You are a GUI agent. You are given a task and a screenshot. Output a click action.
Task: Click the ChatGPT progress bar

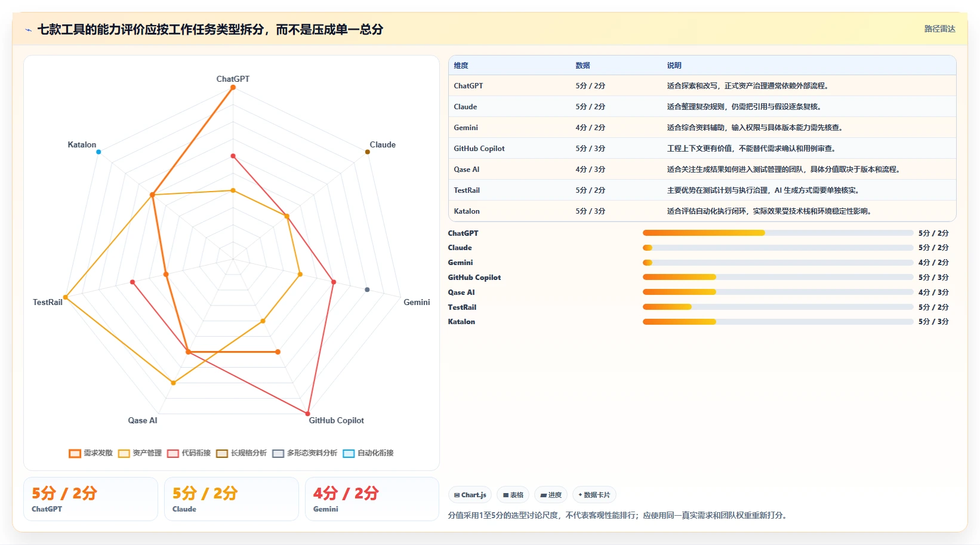(x=778, y=233)
